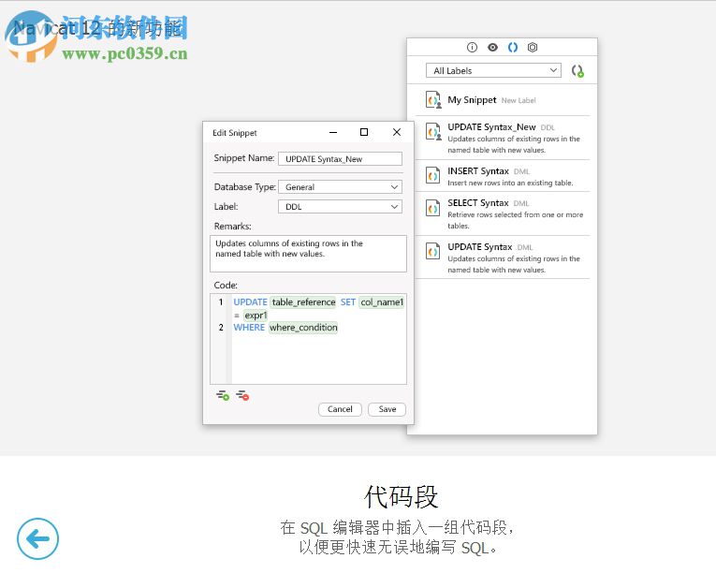Click the add new snippet icon
Viewport: 716px width, 588px height.
point(577,71)
